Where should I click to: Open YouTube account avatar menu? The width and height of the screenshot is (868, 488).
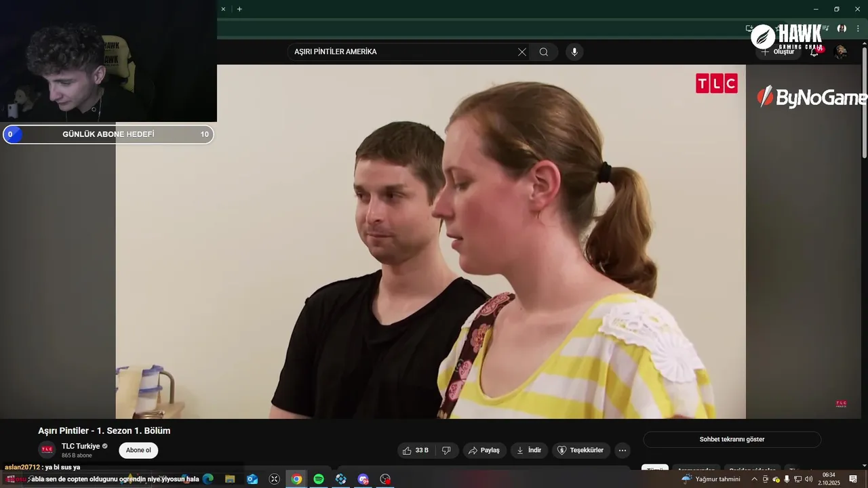click(x=841, y=52)
